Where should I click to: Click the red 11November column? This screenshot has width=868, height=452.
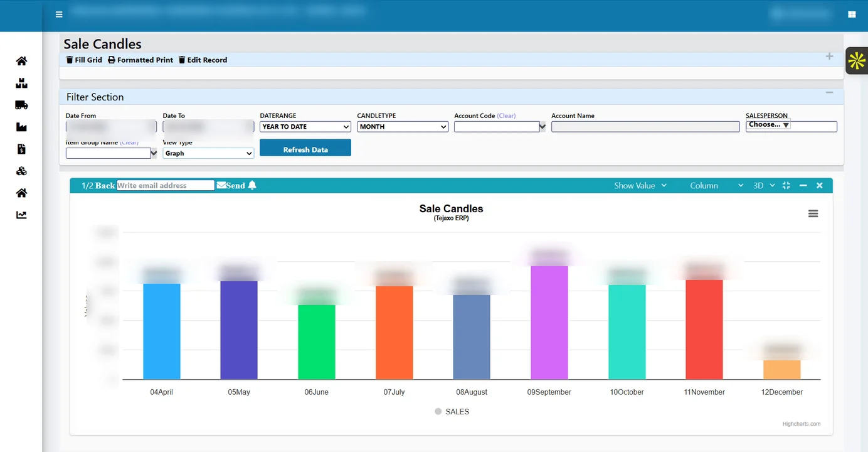point(704,330)
